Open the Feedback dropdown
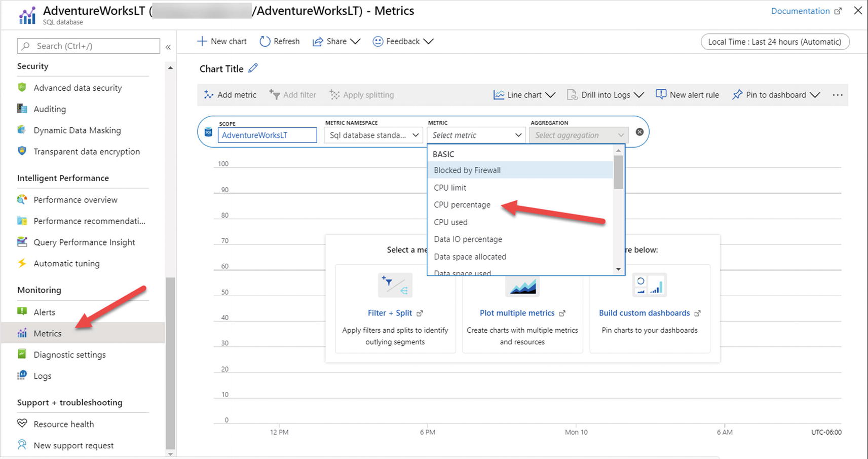This screenshot has width=868, height=459. coord(403,42)
